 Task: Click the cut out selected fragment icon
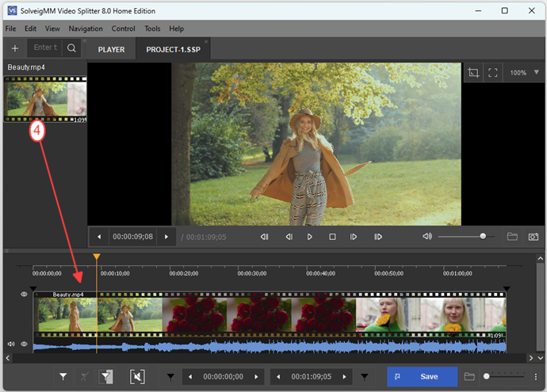click(137, 377)
